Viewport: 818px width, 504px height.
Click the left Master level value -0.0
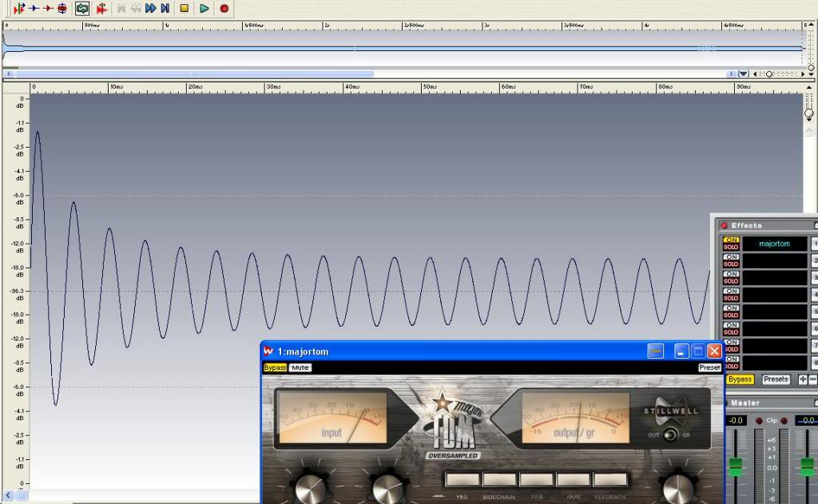[x=736, y=420]
